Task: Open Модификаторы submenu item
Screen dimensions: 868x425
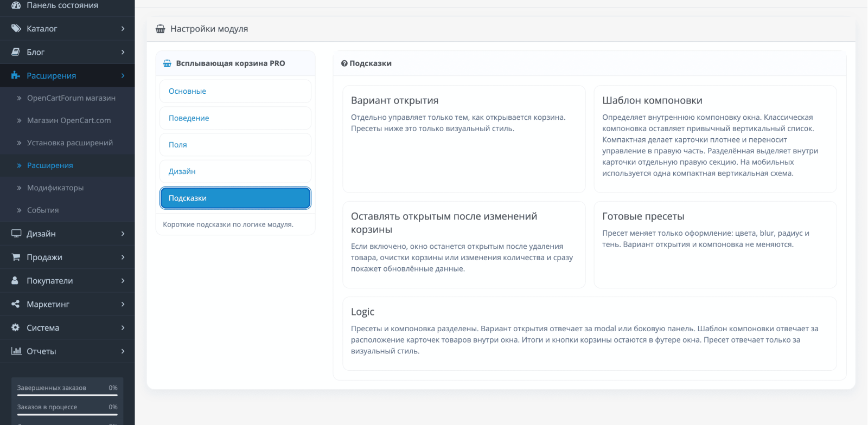Action: coord(67,188)
